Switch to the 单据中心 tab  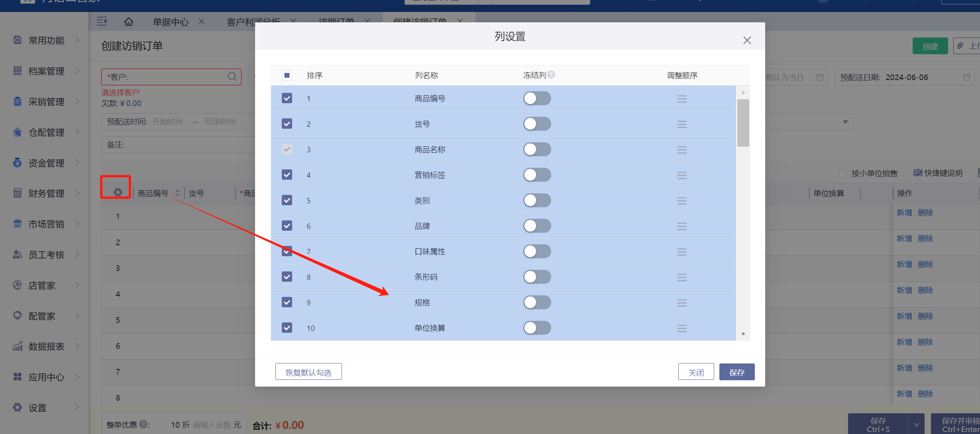[171, 22]
